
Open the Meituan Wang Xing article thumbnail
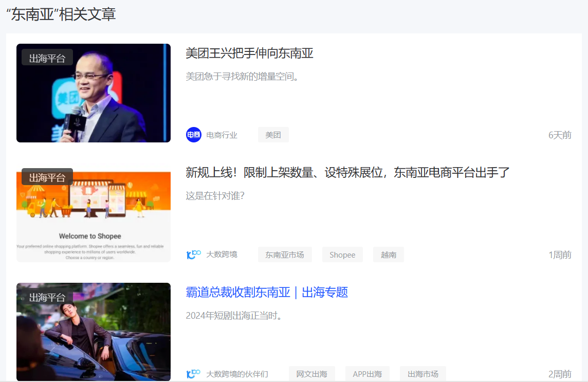click(94, 93)
